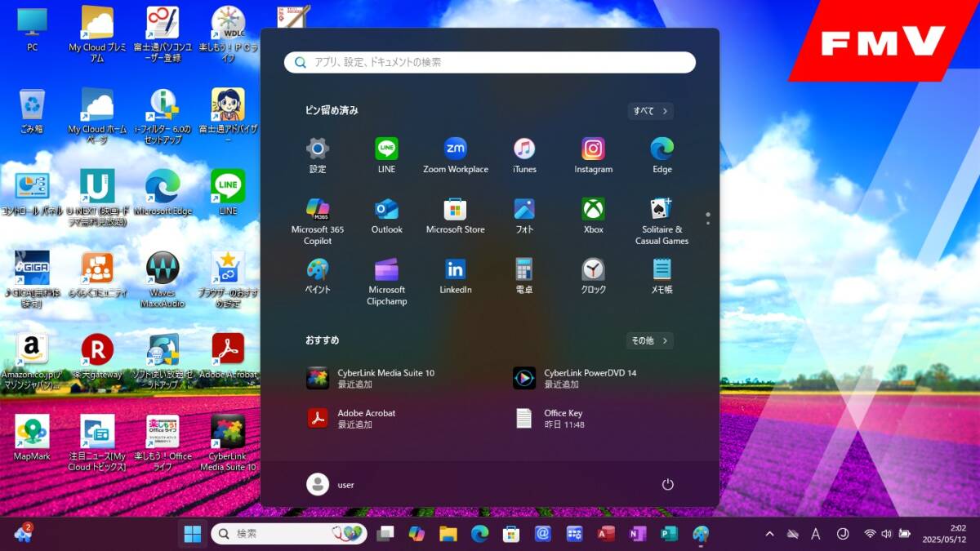Expand the hidden system tray icons
The height and width of the screenshot is (551, 980).
769,534
